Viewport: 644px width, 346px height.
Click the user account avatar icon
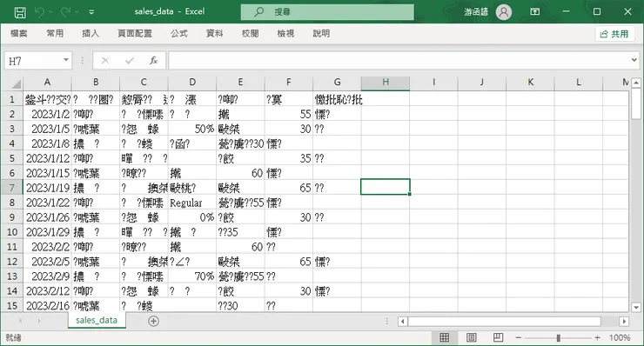(504, 12)
